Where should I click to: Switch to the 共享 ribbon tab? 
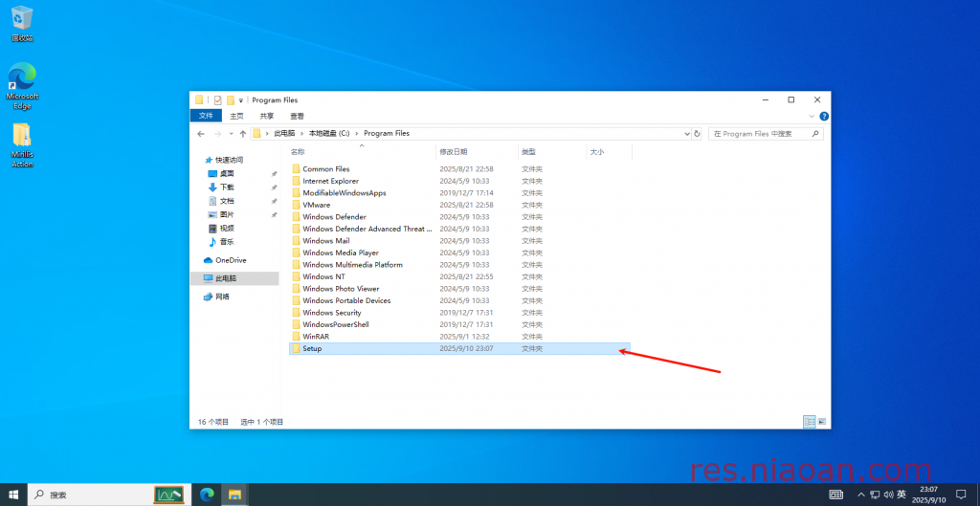pyautogui.click(x=267, y=116)
